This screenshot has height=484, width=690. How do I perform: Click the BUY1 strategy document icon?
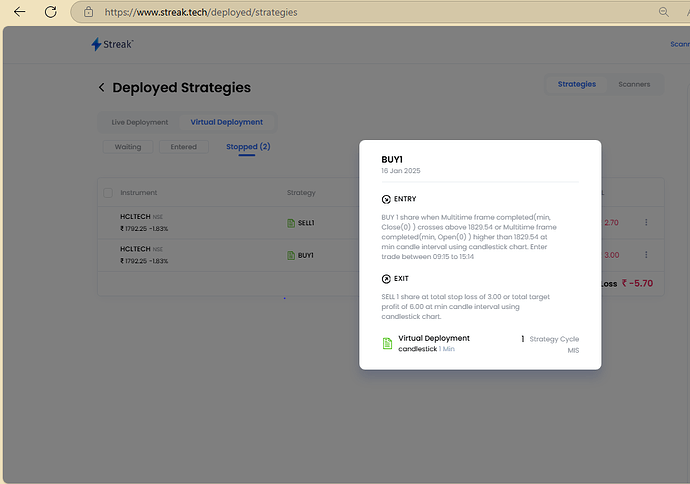(x=291, y=256)
